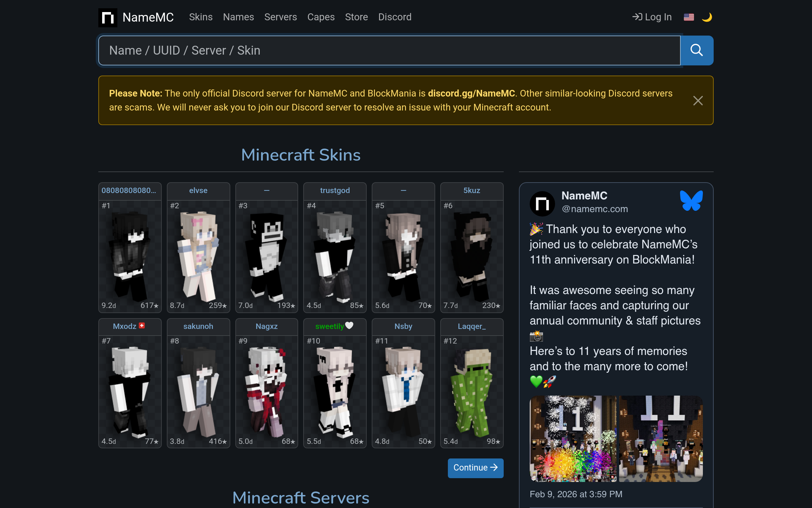Viewport: 812px width, 508px height.
Task: Open the Mxodz profile link
Action: coord(124,326)
